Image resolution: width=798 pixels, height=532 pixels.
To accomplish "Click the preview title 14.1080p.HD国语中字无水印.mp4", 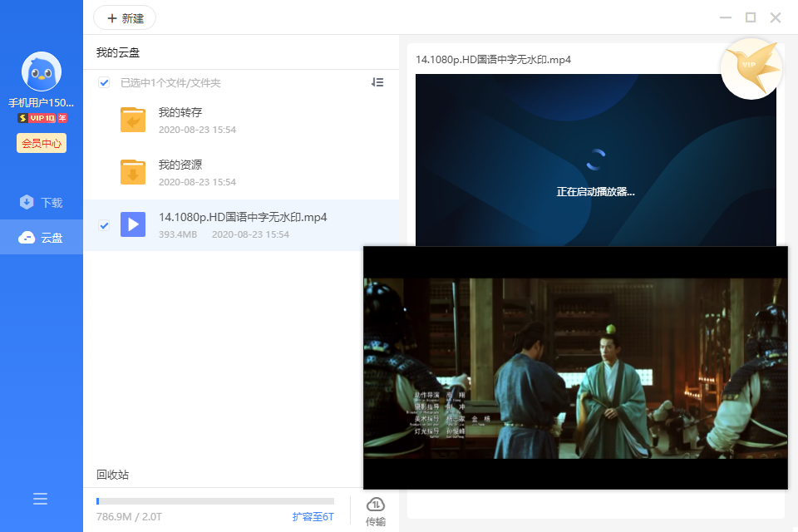I will tap(493, 60).
